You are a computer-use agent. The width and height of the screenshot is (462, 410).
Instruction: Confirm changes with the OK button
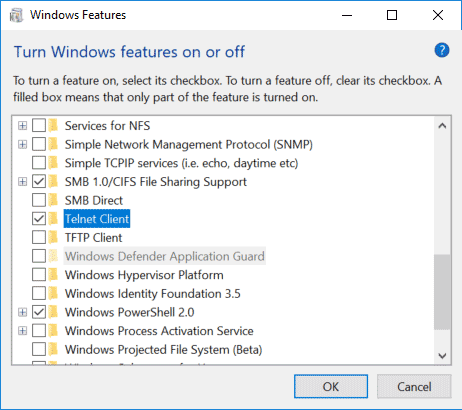pos(331,387)
